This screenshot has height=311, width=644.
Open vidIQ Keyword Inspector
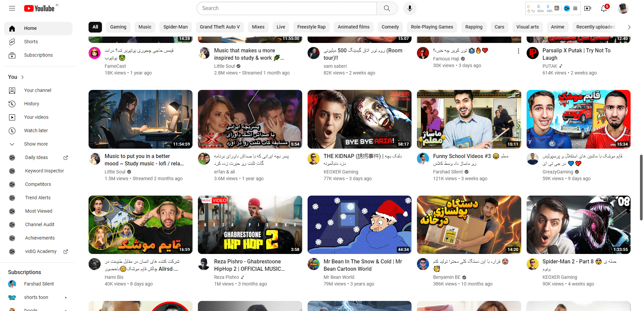pos(44,171)
